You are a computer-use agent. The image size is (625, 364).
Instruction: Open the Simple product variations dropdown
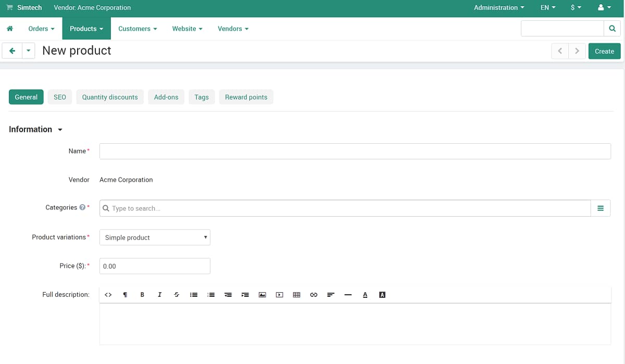(x=154, y=237)
